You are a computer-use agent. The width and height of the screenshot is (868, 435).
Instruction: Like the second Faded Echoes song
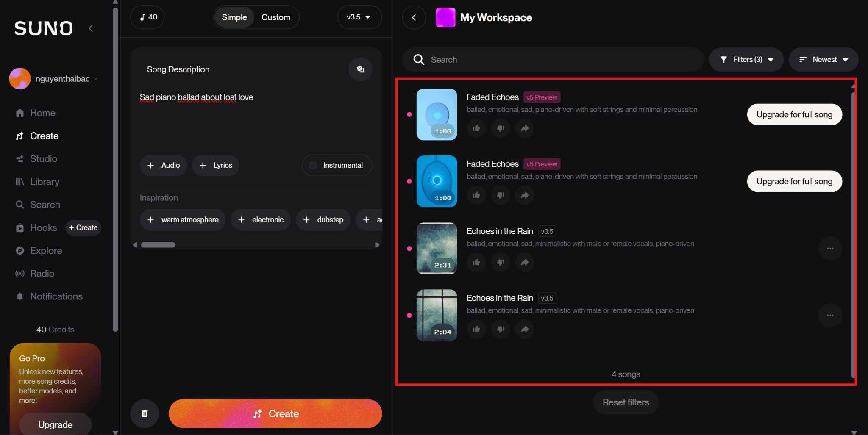[476, 195]
